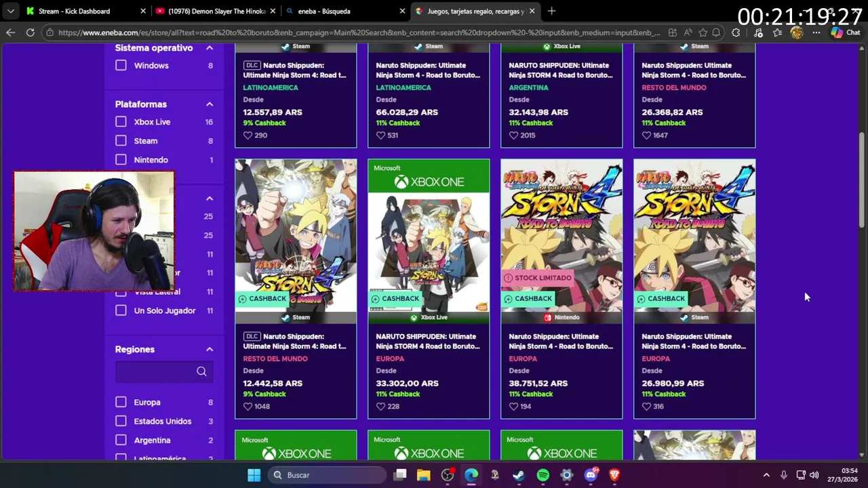Screen dimensions: 868x488
Task: Open the media control music icon
Action: click(758, 33)
